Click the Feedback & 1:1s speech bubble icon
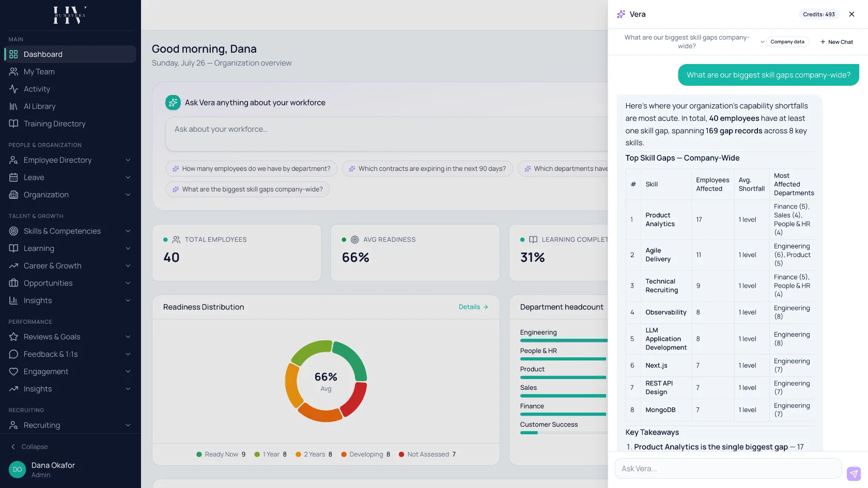 (x=13, y=354)
